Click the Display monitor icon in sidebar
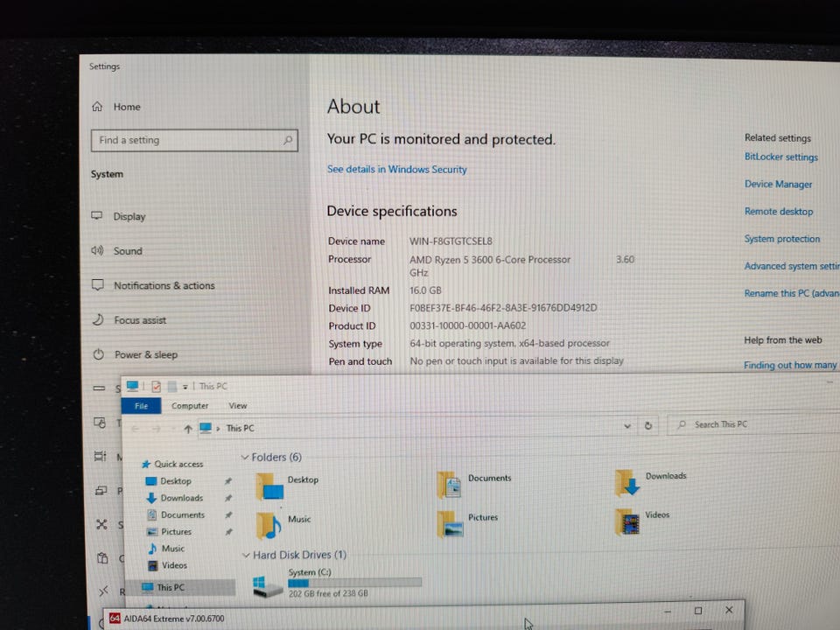 [x=97, y=215]
